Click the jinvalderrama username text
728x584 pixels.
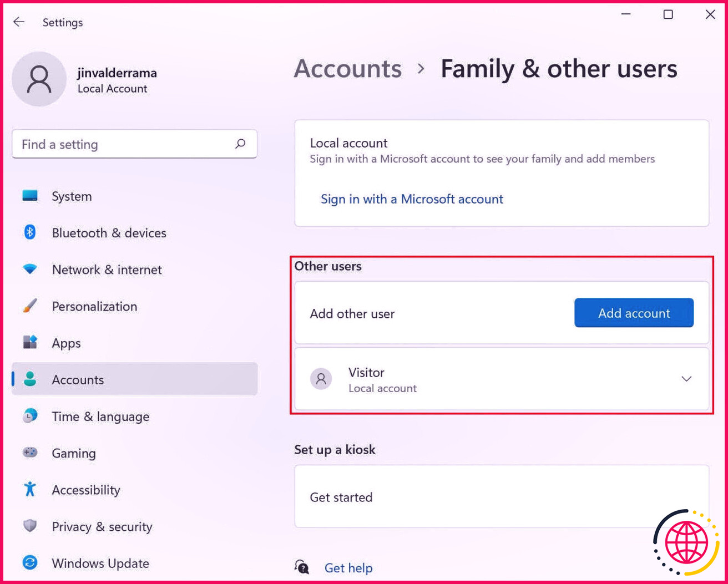point(117,73)
